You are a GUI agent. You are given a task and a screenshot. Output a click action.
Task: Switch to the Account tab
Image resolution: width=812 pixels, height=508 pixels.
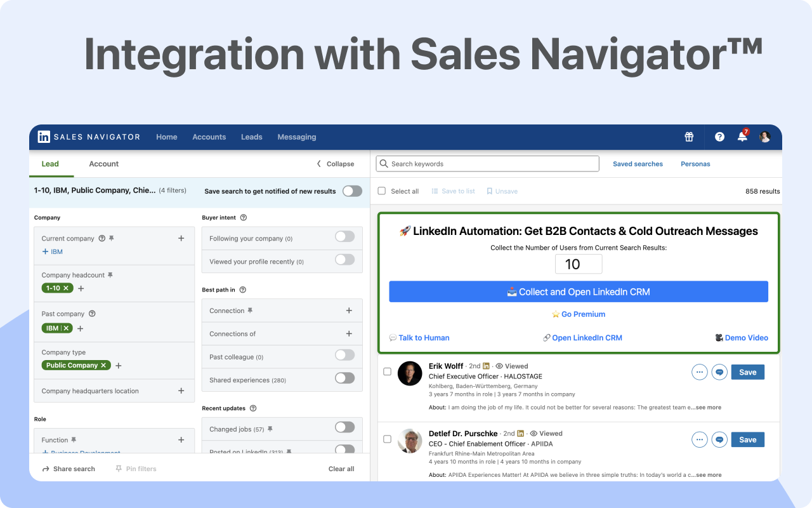[103, 164]
